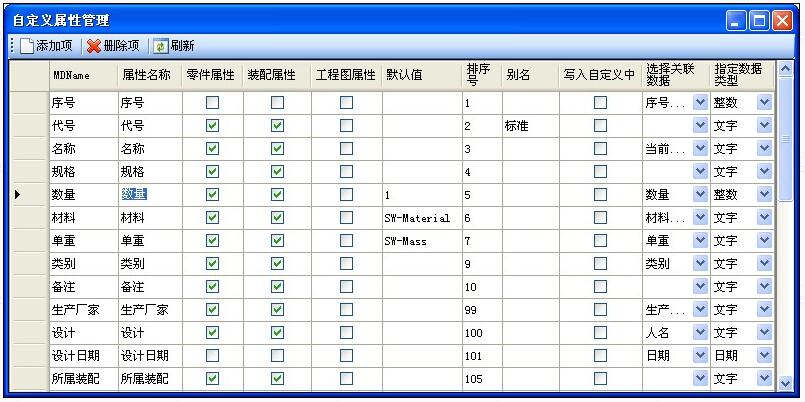Viewport: 805px width, 402px height.
Task: Click the vertical scrollbar down arrow
Action: [784, 382]
